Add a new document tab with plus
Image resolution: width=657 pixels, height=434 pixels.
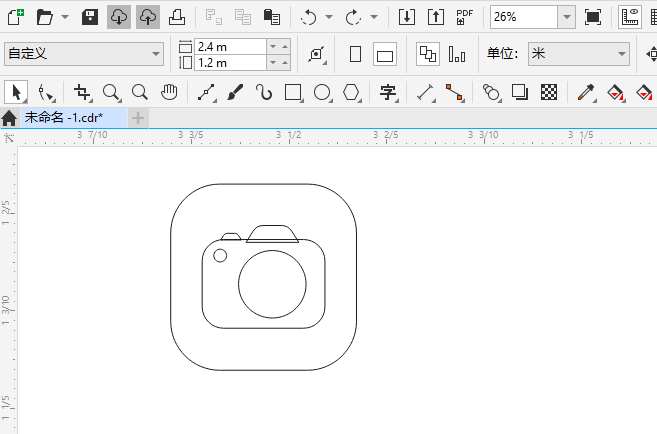click(x=138, y=118)
